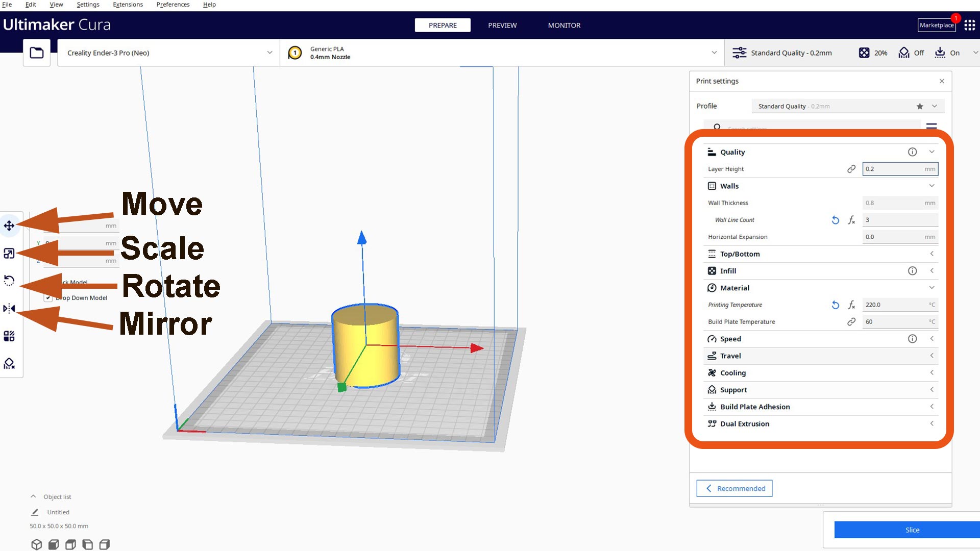980x551 pixels.
Task: Click link icon beside Build Plate Temperature
Action: click(x=851, y=321)
